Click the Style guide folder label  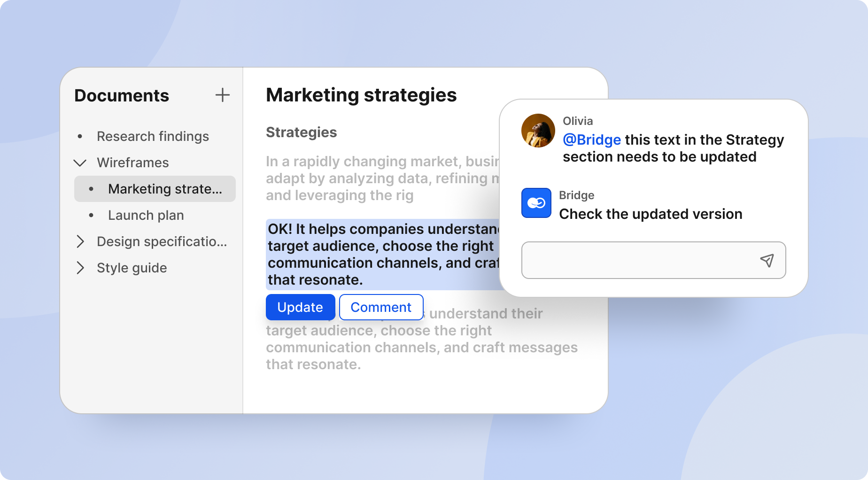point(132,268)
